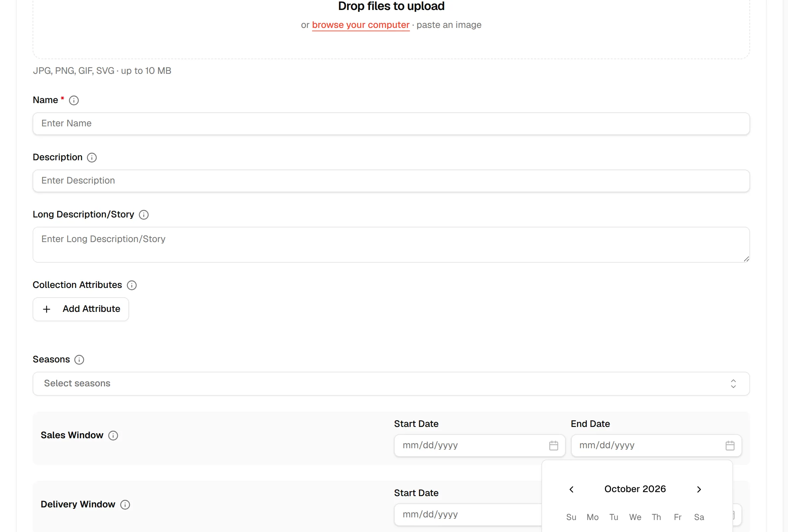
Task: Expand the Select seasons dropdown
Action: pyautogui.click(x=391, y=384)
